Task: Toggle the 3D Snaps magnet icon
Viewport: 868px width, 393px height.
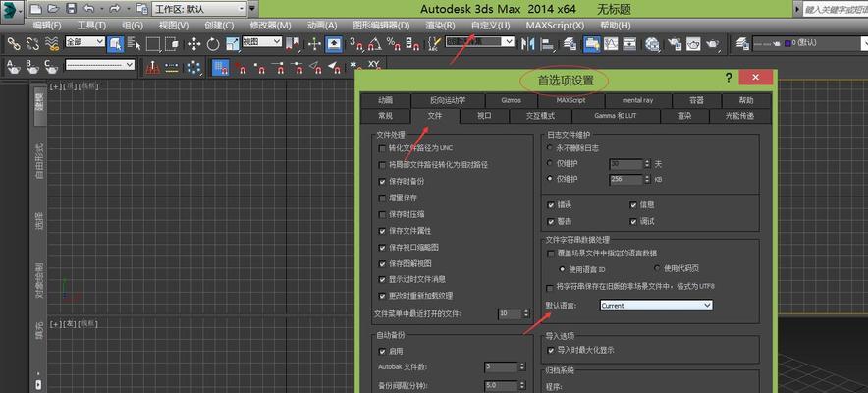Action: pyautogui.click(x=355, y=44)
